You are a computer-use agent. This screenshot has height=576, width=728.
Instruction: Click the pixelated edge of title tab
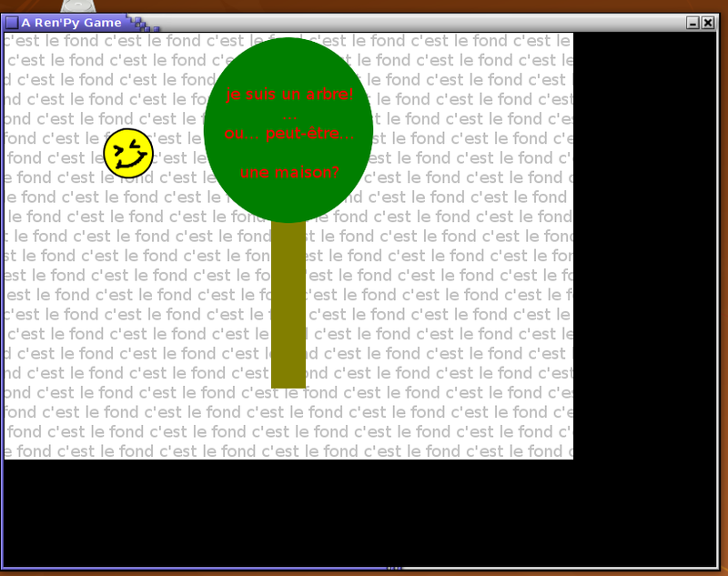click(x=144, y=23)
